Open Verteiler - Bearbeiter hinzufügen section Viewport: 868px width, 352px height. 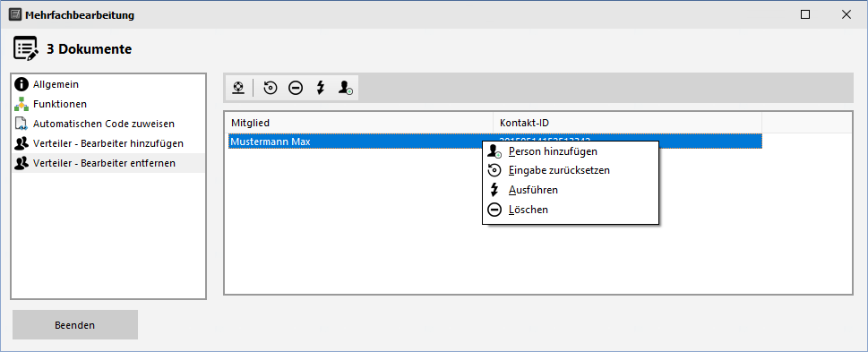coord(108,143)
